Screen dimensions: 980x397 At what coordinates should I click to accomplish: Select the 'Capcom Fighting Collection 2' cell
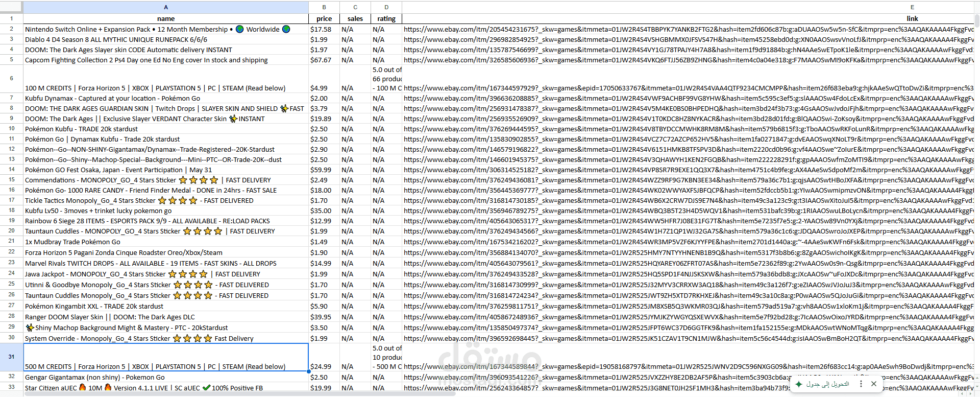[x=166, y=60]
